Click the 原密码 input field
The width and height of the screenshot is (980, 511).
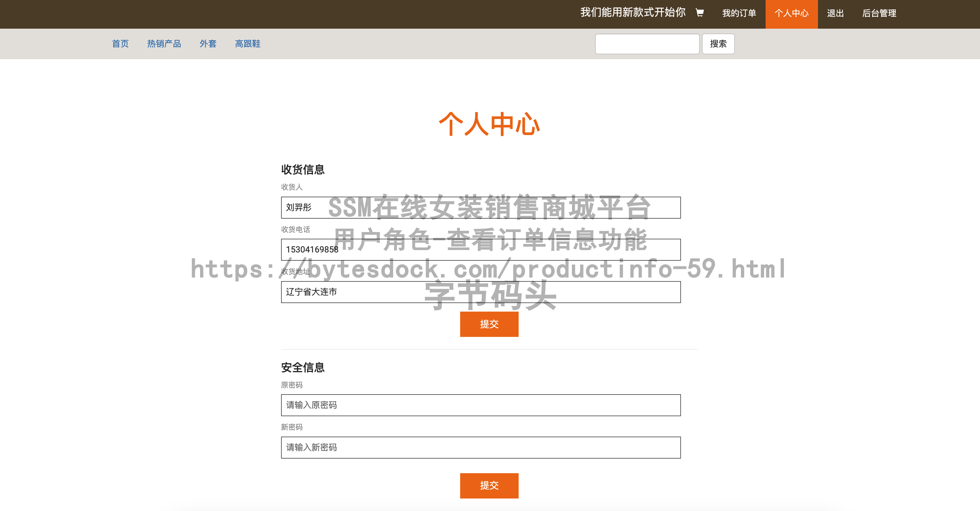click(x=481, y=405)
